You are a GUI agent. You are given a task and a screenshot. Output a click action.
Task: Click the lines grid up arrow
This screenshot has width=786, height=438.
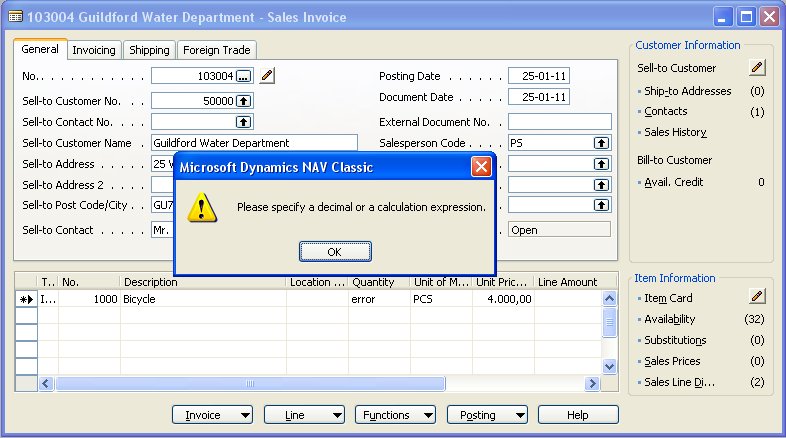(610, 299)
